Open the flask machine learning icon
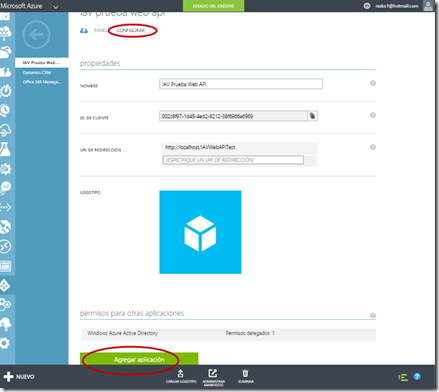This screenshot has height=392, width=439. [x=6, y=150]
